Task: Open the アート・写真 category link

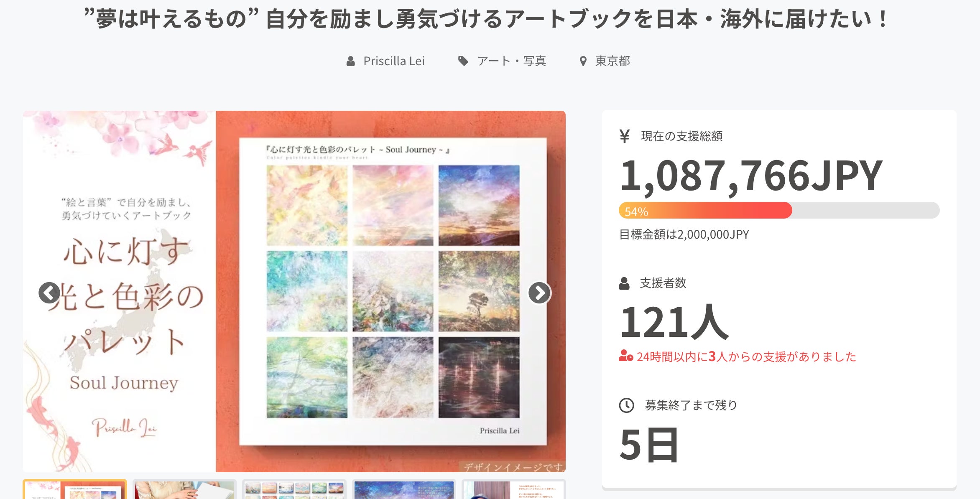Action: pos(512,61)
